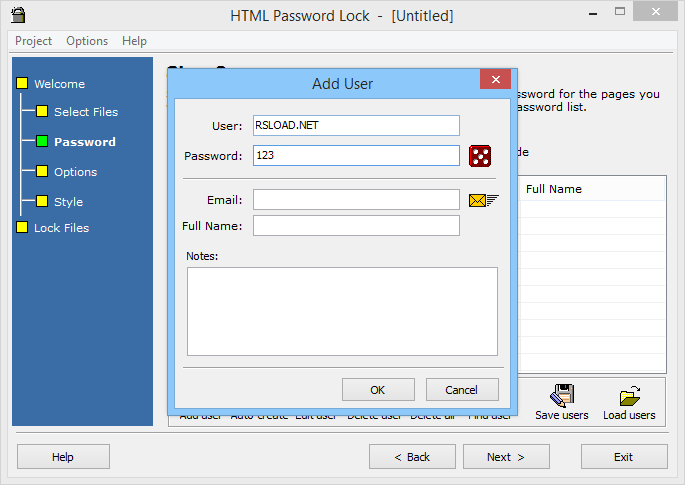
Task: Cancel the Add User dialog
Action: 462,389
